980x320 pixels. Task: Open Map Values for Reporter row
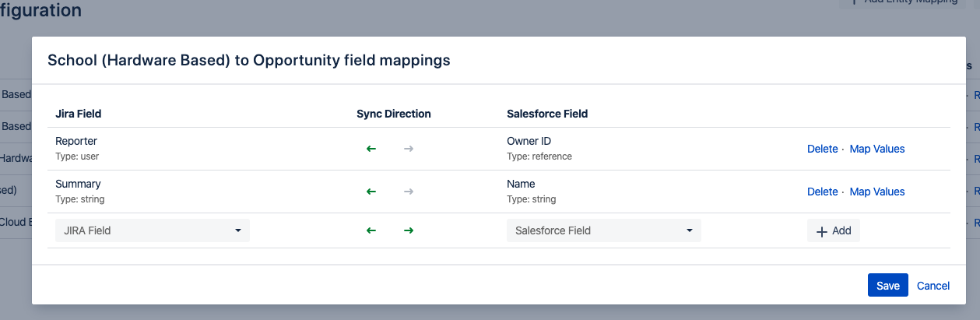pos(877,149)
